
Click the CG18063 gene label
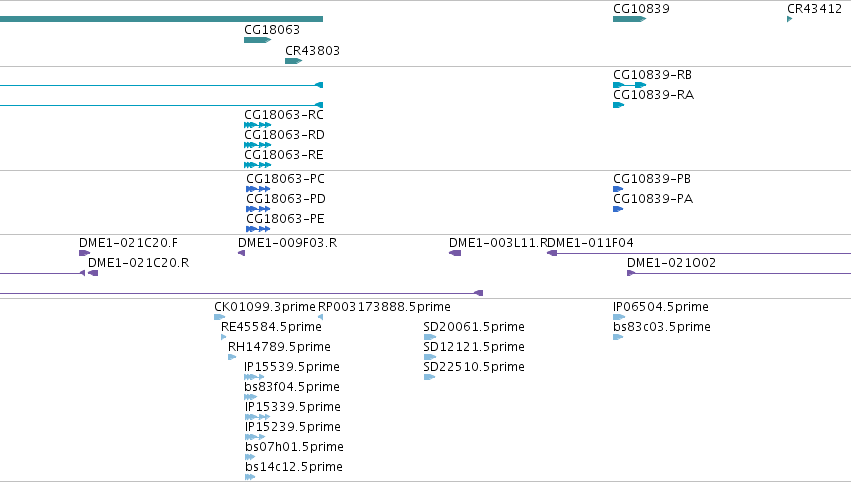click(x=272, y=29)
